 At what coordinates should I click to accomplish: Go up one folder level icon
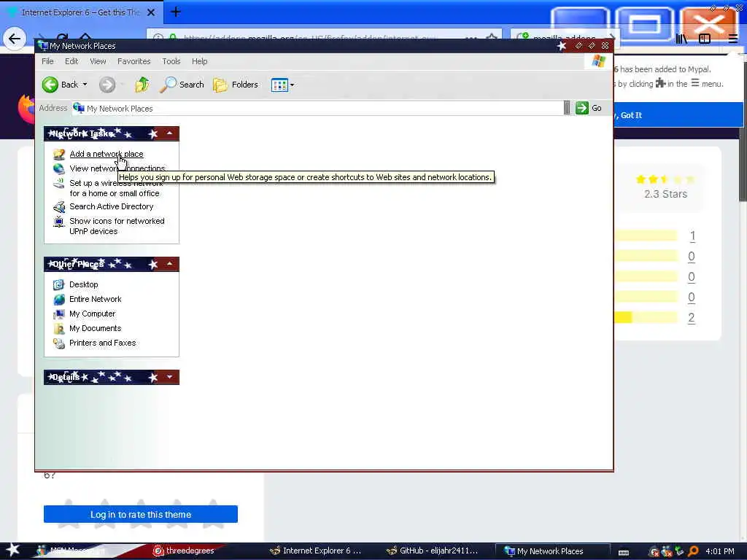pos(142,85)
